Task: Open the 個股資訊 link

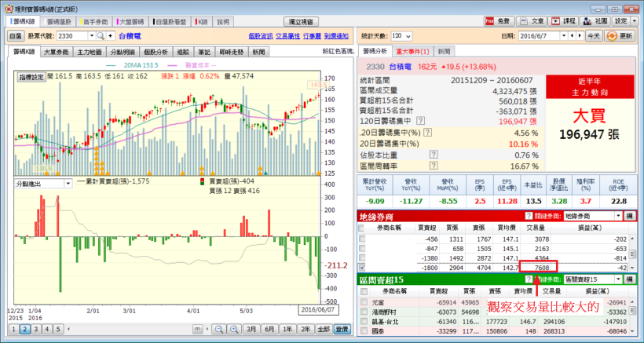Action: point(261,36)
